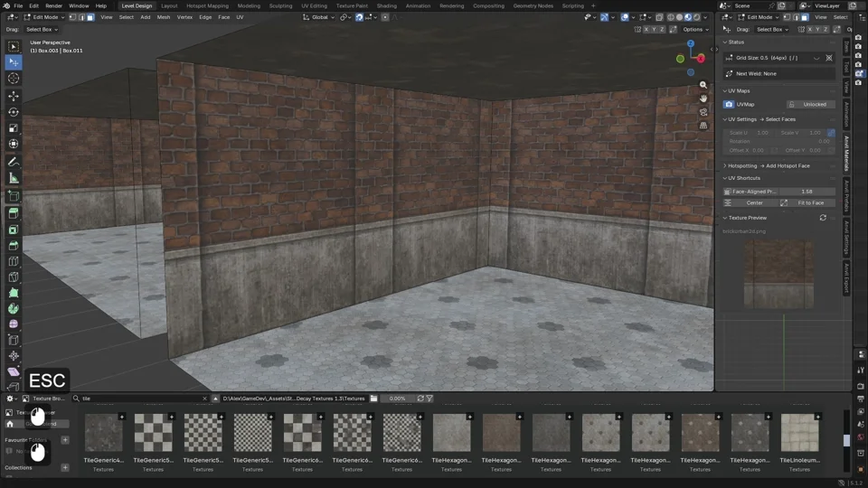The width and height of the screenshot is (868, 488).
Task: Click the green Y axis gizmo circle
Action: [x=680, y=59]
